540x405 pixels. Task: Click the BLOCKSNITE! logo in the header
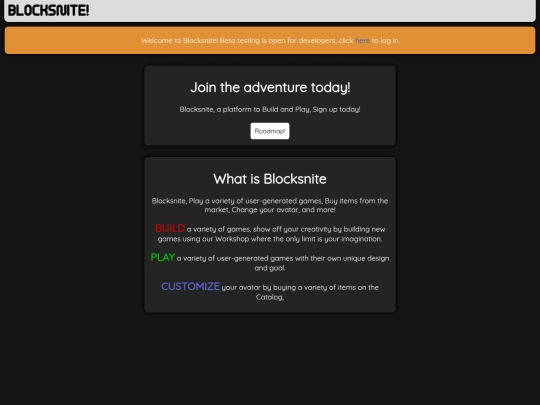click(48, 10)
